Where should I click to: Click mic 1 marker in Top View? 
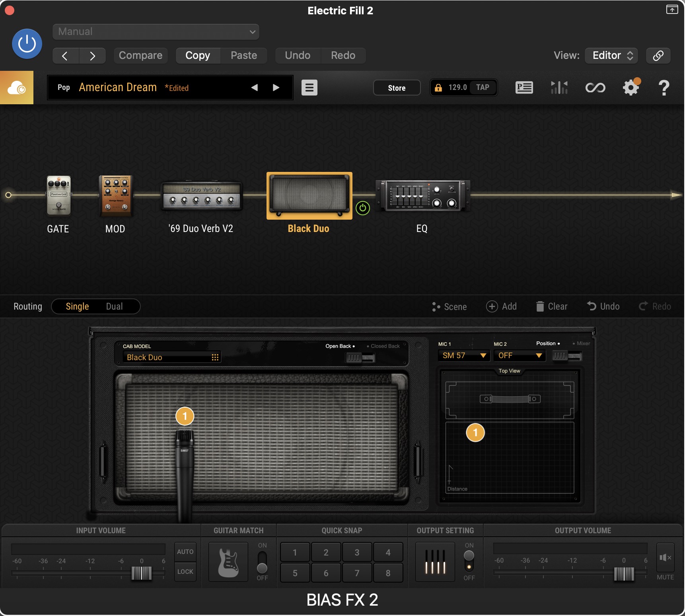(x=475, y=433)
